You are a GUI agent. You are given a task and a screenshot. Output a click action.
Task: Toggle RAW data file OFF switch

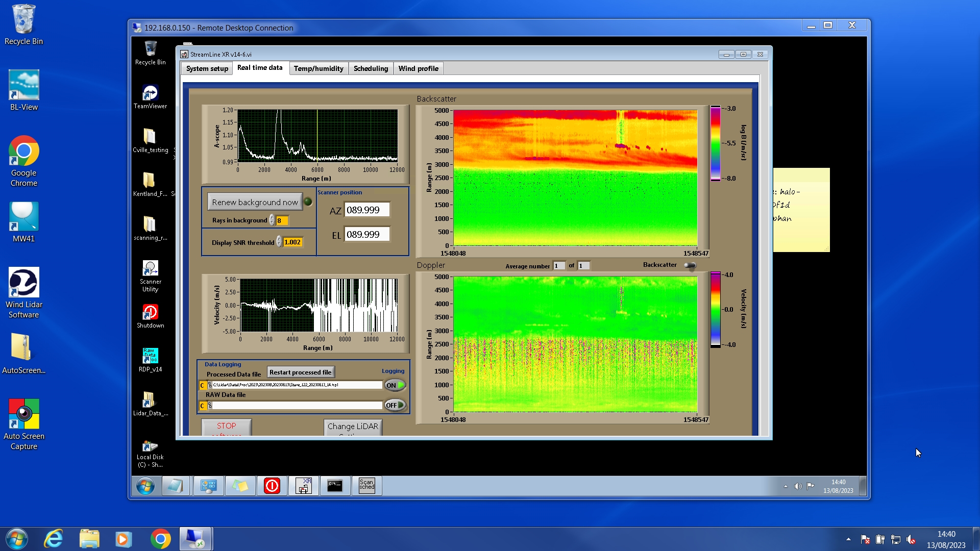tap(395, 405)
